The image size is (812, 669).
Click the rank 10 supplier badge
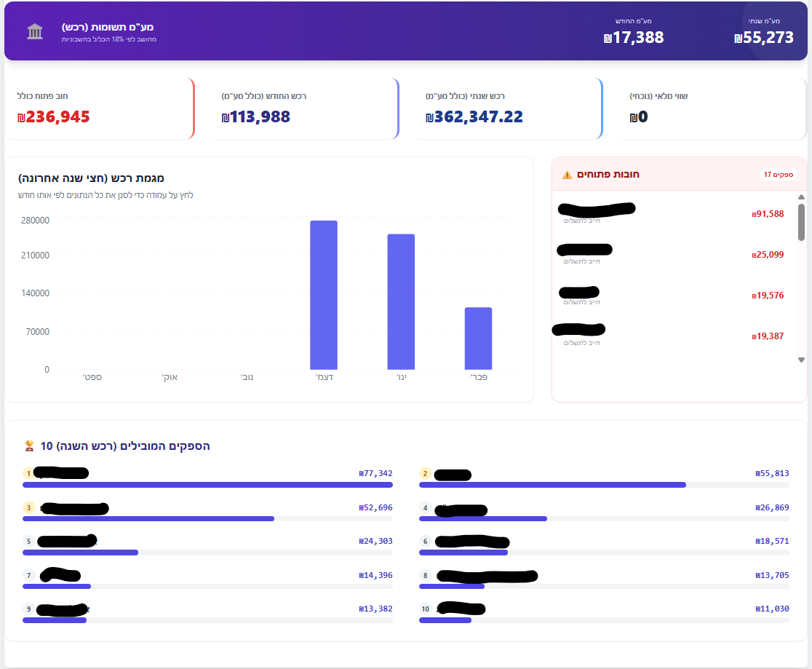click(x=426, y=609)
